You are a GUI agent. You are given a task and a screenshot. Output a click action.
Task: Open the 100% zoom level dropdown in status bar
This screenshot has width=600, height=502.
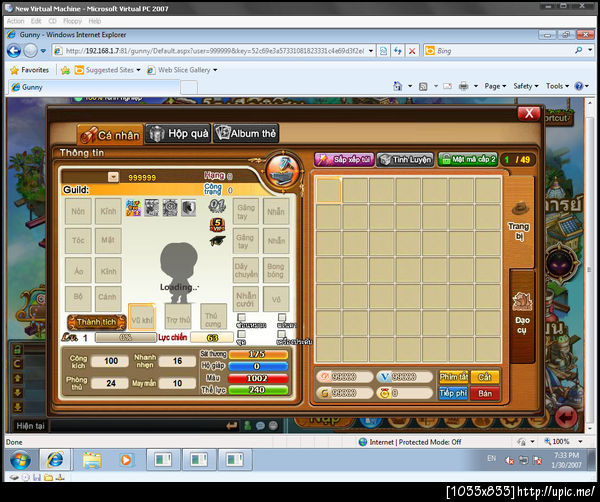click(x=580, y=442)
